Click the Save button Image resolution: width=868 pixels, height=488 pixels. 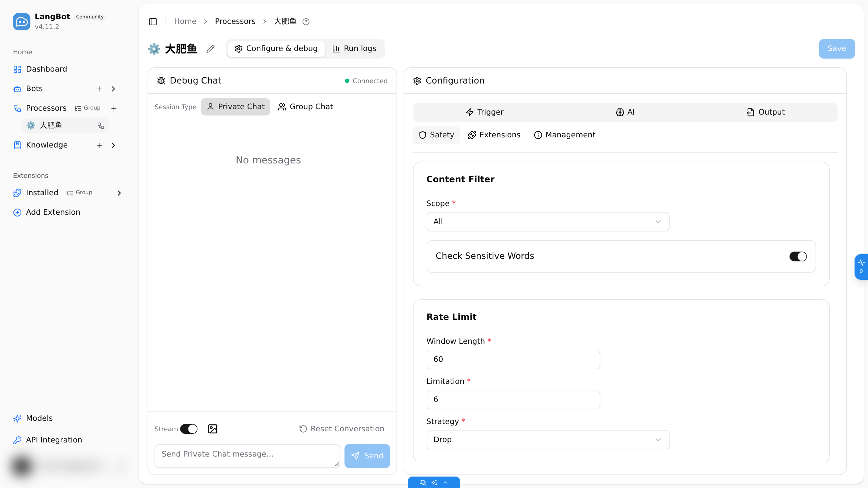click(837, 49)
